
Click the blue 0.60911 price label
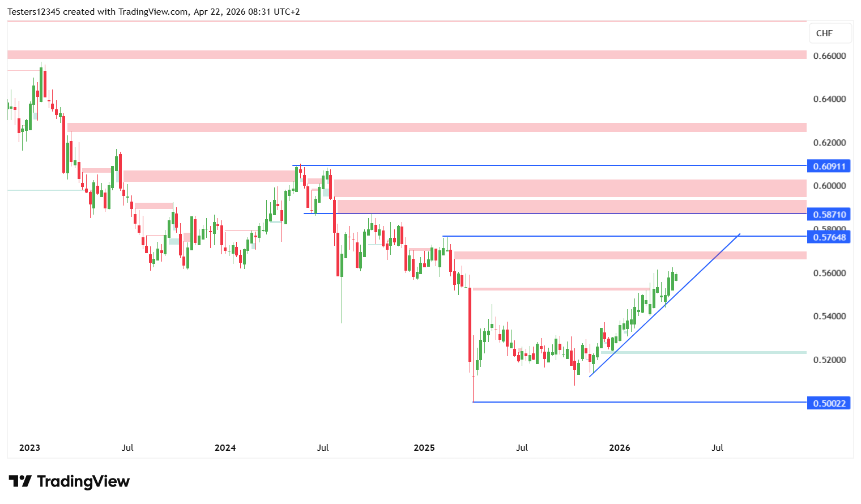click(828, 166)
